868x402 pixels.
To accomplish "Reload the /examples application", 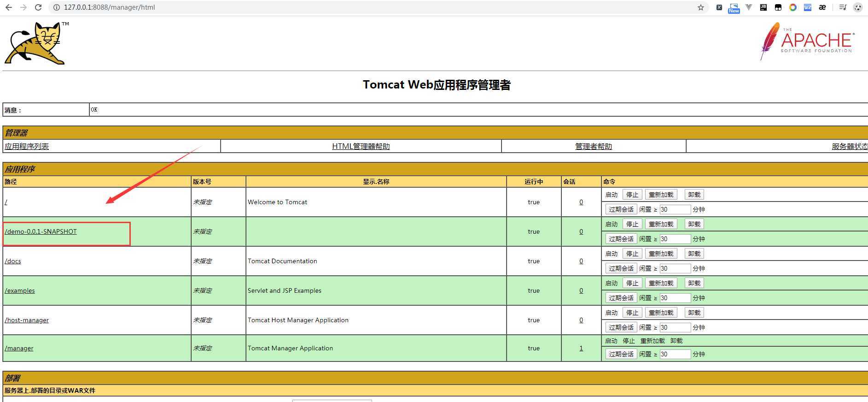I will (x=661, y=283).
